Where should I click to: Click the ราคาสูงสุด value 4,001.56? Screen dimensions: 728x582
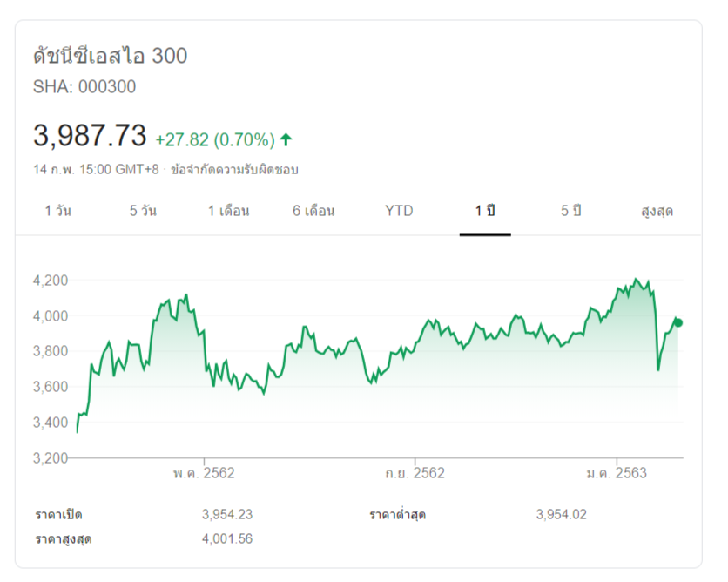227,538
